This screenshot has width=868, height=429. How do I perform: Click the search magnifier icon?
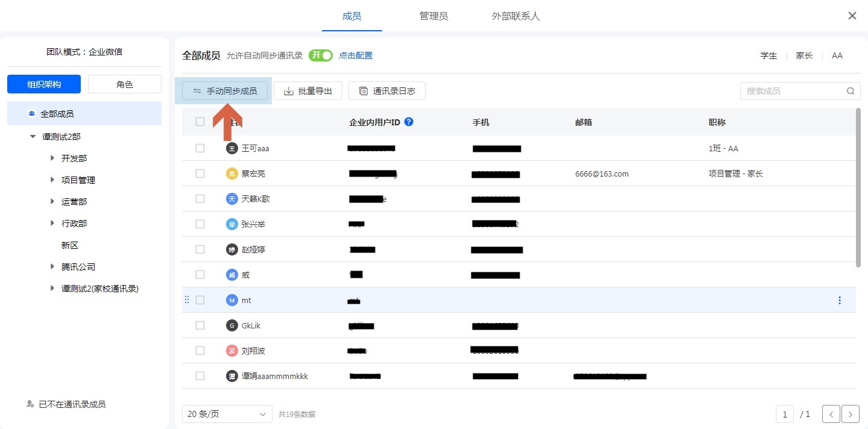851,91
